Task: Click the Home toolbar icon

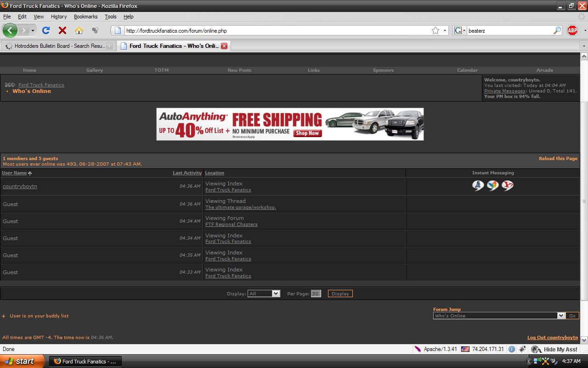Action: (x=79, y=30)
